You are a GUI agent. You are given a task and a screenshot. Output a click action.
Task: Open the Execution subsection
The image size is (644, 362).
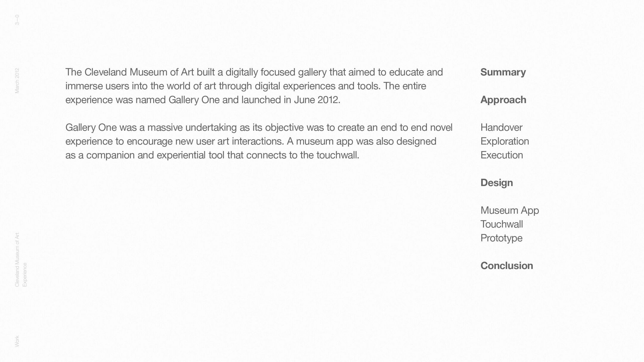pyautogui.click(x=501, y=155)
